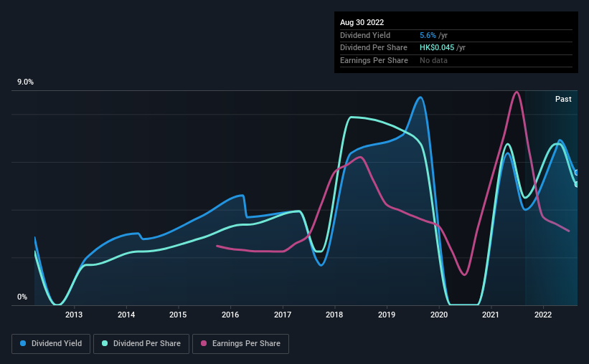Select the 2022 x-axis label
The width and height of the screenshot is (589, 364).
pos(543,315)
